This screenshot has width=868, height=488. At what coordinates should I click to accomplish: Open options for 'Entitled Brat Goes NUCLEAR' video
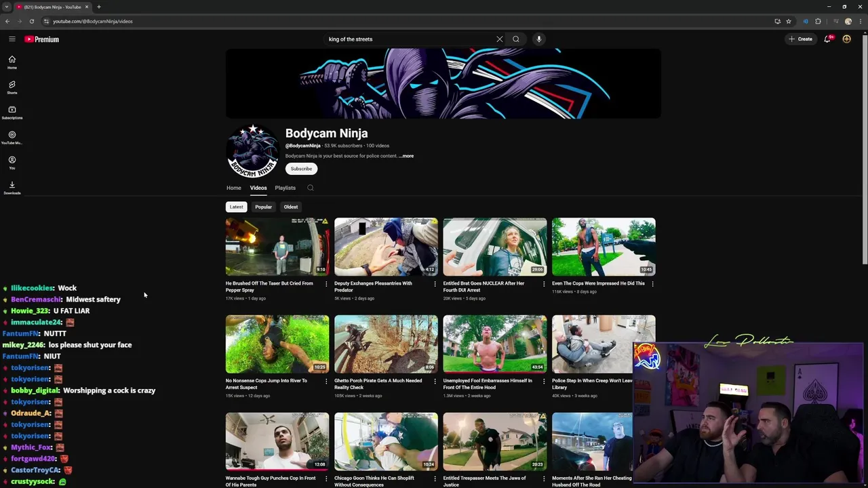[544, 284]
